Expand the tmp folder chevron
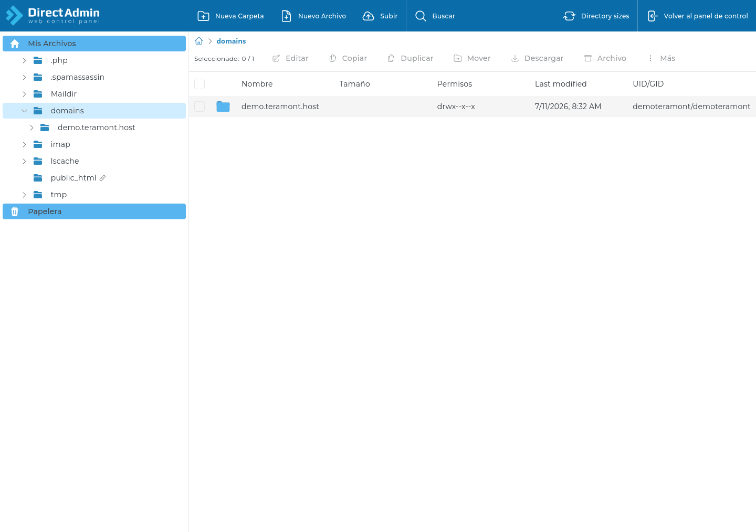 (24, 195)
